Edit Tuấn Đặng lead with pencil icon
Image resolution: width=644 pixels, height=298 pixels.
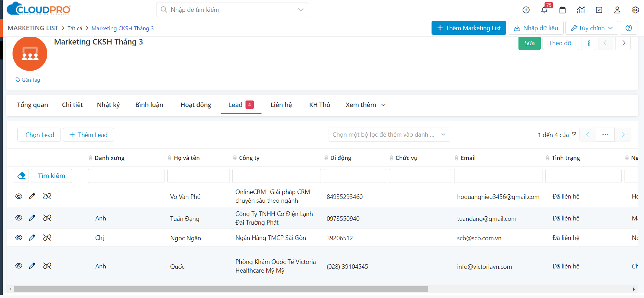(x=32, y=218)
